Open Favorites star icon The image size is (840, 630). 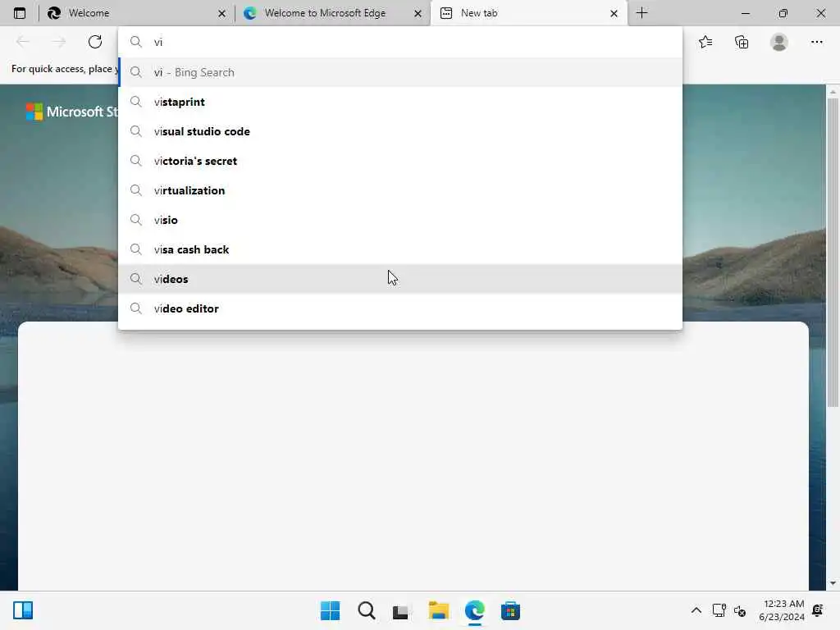pyautogui.click(x=705, y=42)
